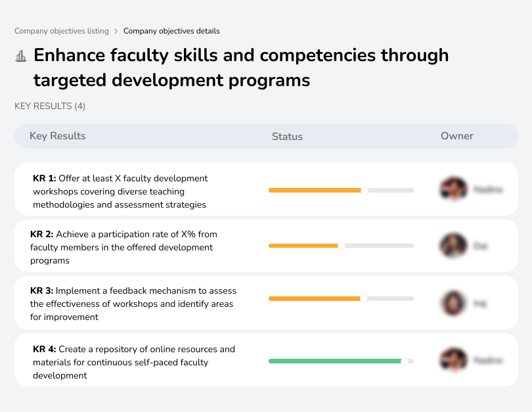Click the Owner column header
The width and height of the screenshot is (532, 412).
pos(457,136)
